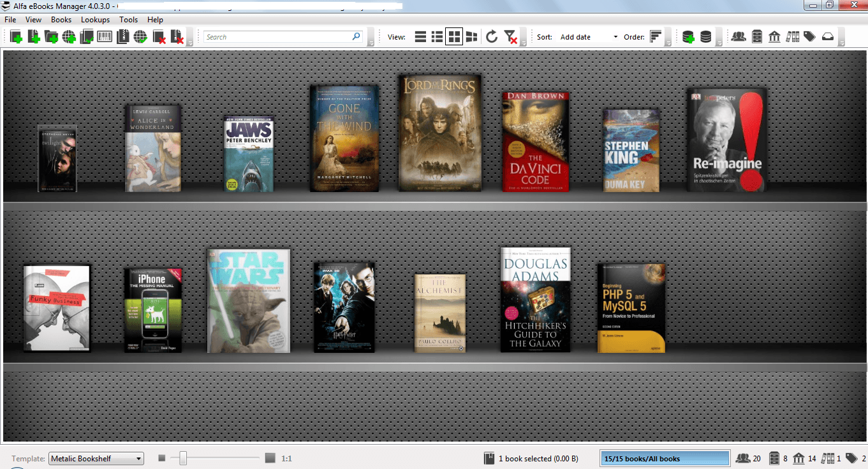Open the Help menu
This screenshot has height=469, width=868.
[155, 20]
